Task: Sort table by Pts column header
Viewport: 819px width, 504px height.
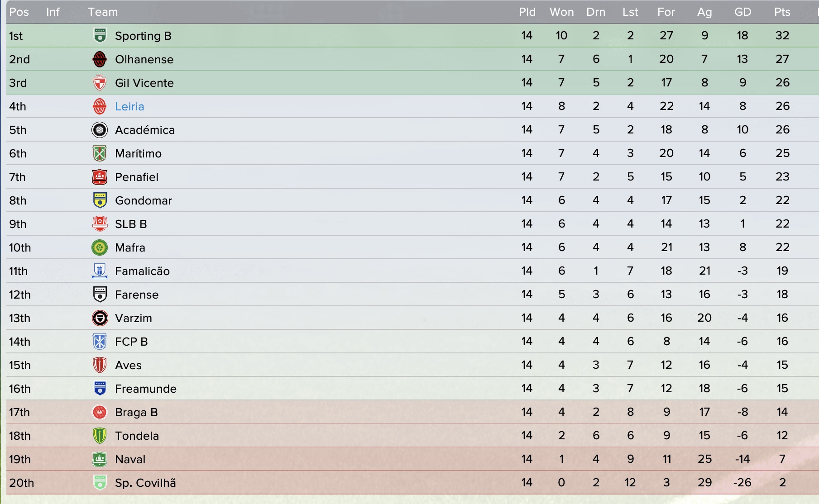Action: 782,12
